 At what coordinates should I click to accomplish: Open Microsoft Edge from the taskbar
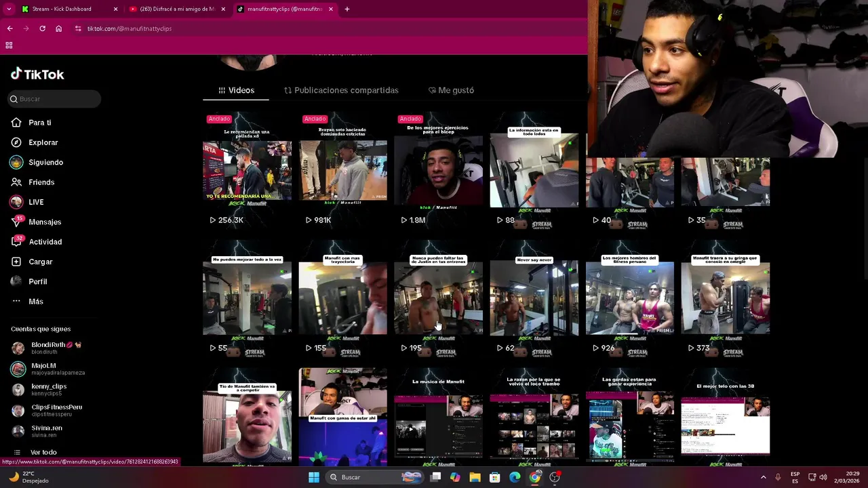coord(515,477)
